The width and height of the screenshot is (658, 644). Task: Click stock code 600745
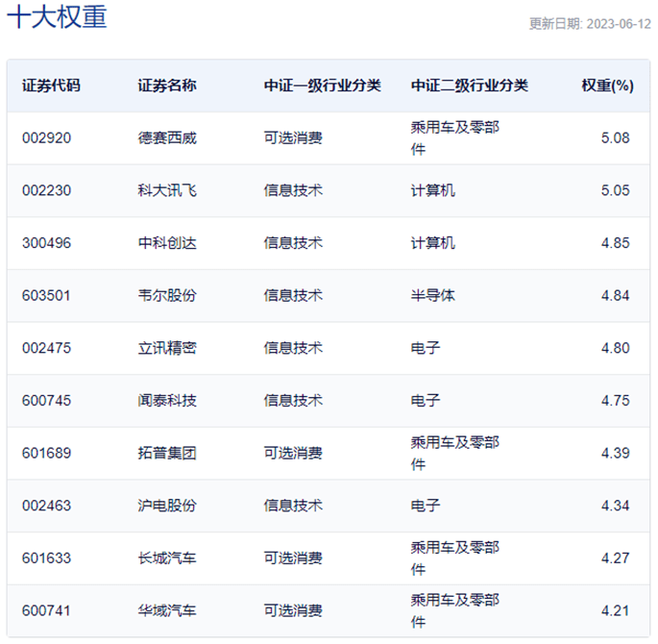click(x=46, y=400)
